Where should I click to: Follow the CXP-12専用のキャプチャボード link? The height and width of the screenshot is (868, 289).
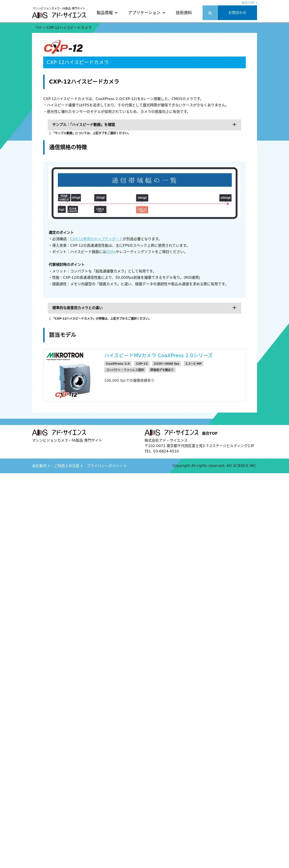[96, 239]
